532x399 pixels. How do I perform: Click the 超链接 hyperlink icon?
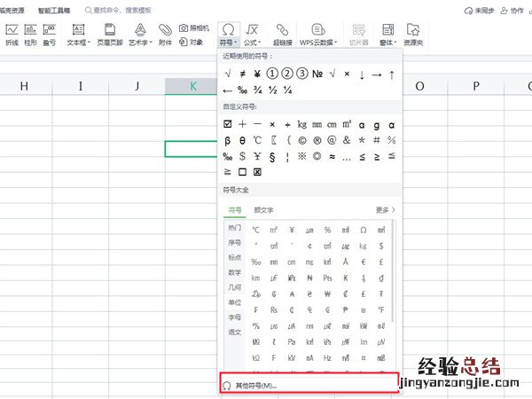[x=282, y=34]
